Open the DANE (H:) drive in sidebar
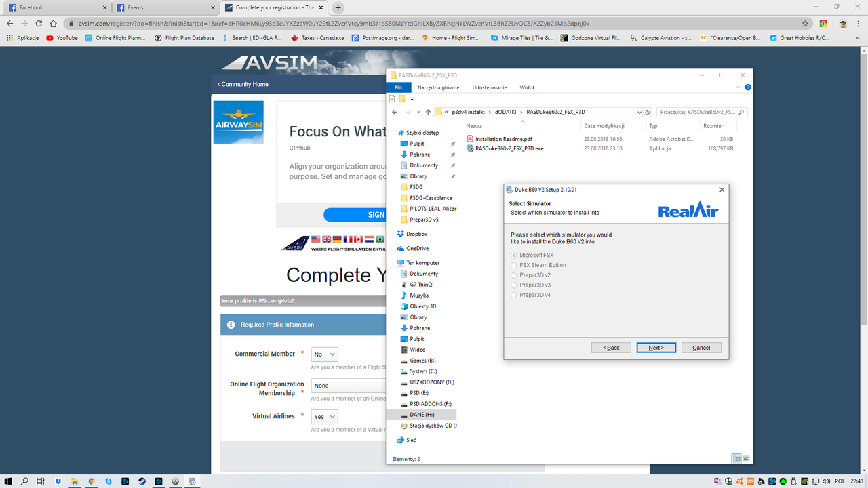 pyautogui.click(x=422, y=415)
